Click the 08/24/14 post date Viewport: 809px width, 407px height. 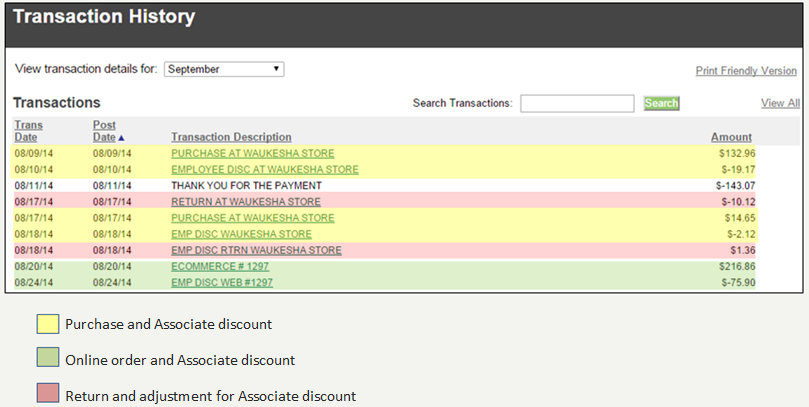click(x=112, y=283)
